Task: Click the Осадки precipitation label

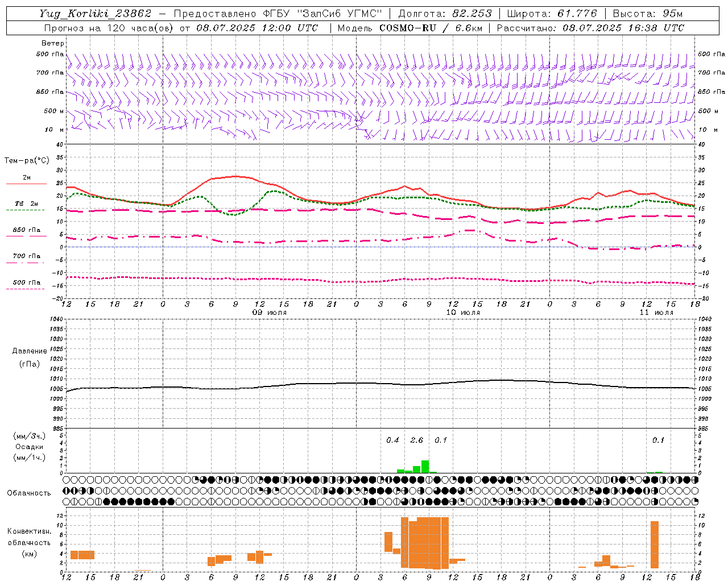Action: pos(29,447)
